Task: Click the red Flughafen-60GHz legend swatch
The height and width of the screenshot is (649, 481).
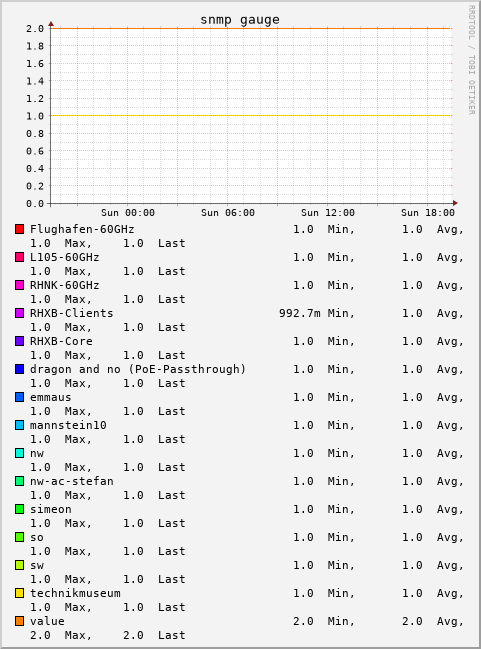Action: [19, 229]
